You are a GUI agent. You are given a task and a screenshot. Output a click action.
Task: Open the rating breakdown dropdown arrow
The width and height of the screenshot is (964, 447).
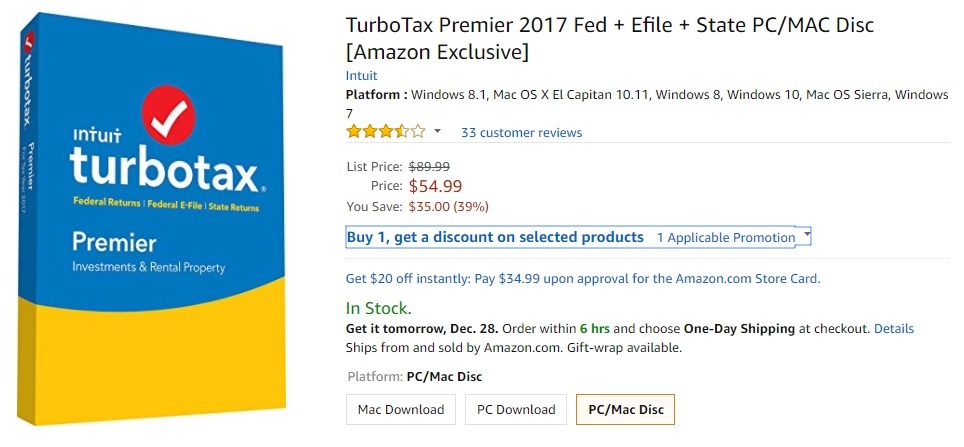[x=437, y=132]
